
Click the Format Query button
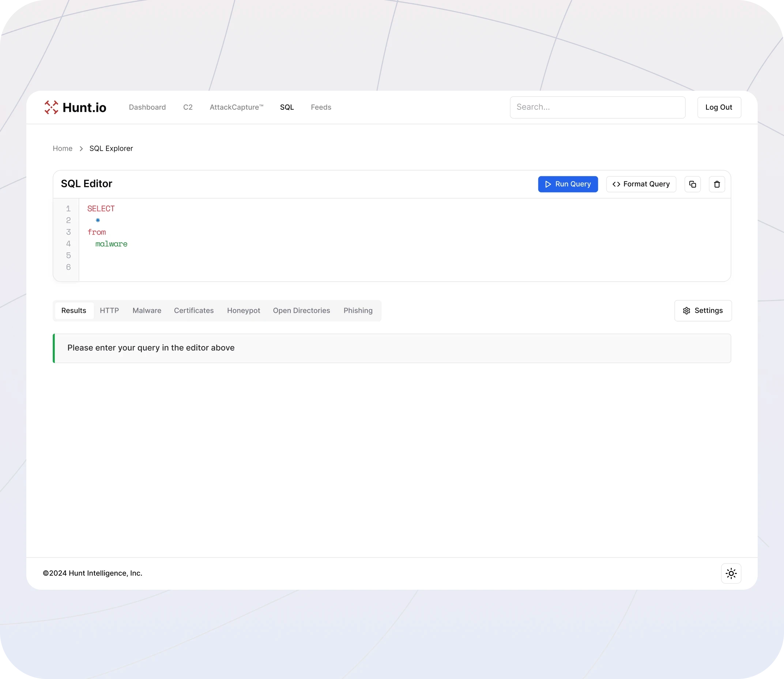641,184
